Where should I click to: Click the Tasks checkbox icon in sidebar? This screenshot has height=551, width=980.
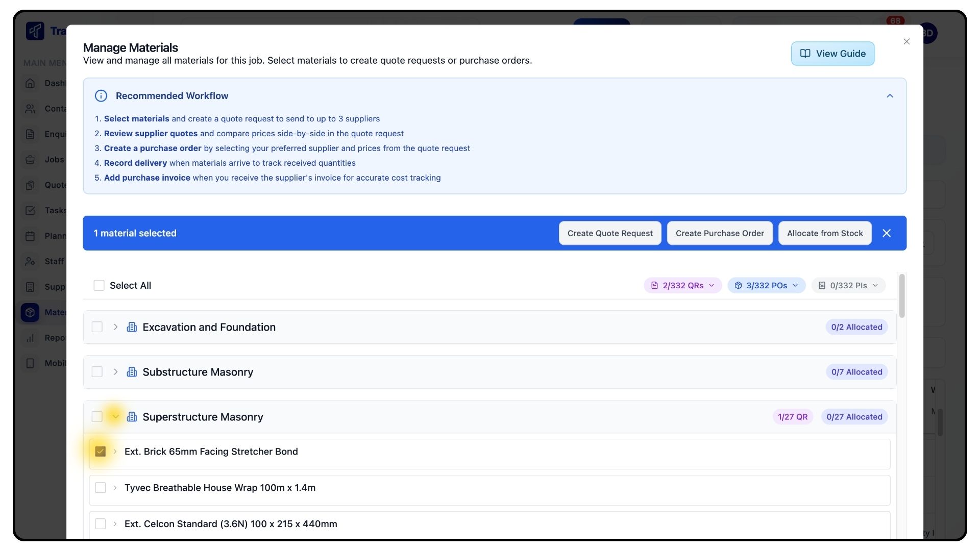(x=30, y=211)
